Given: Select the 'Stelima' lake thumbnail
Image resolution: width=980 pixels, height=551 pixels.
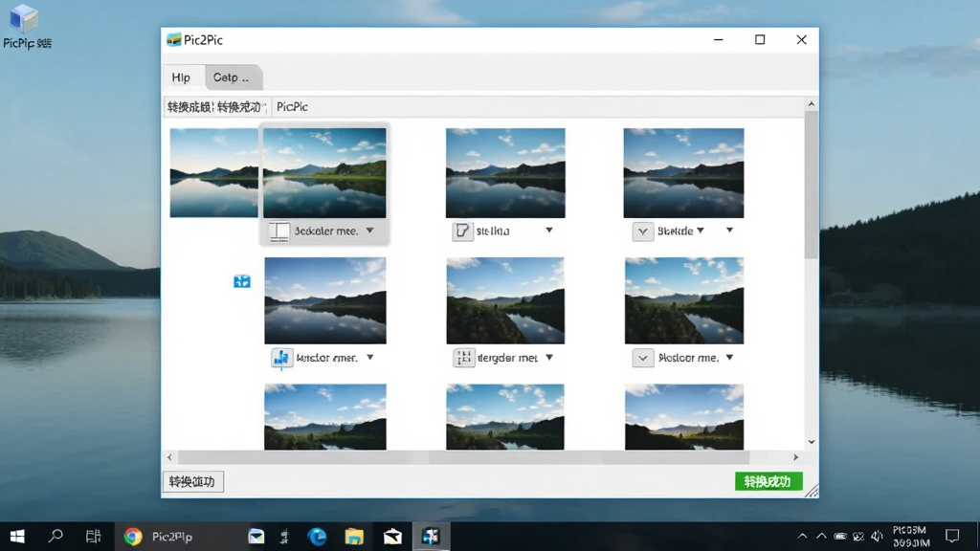Looking at the screenshot, I should pyautogui.click(x=505, y=173).
